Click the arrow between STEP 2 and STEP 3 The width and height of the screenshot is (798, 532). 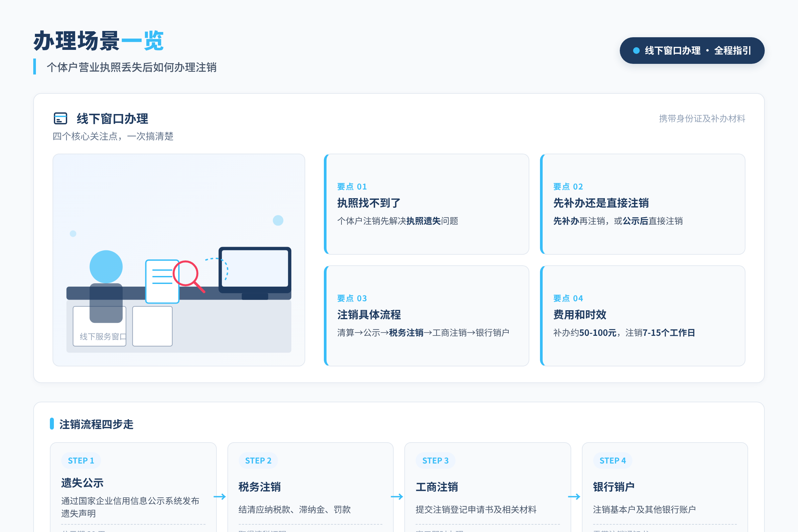(397, 497)
